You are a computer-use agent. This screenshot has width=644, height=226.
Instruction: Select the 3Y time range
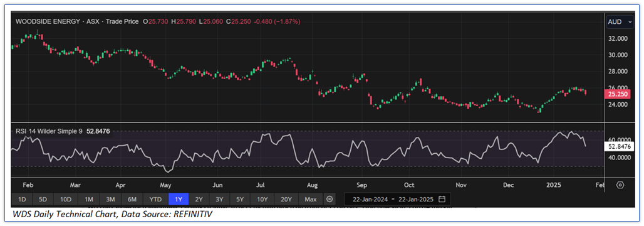219,199
